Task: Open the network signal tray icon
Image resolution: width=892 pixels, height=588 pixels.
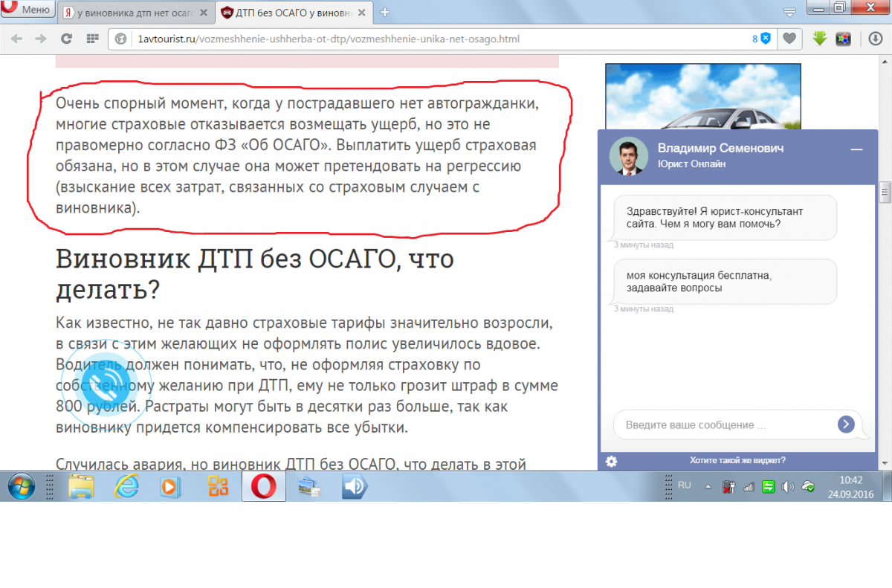Action: pyautogui.click(x=749, y=487)
